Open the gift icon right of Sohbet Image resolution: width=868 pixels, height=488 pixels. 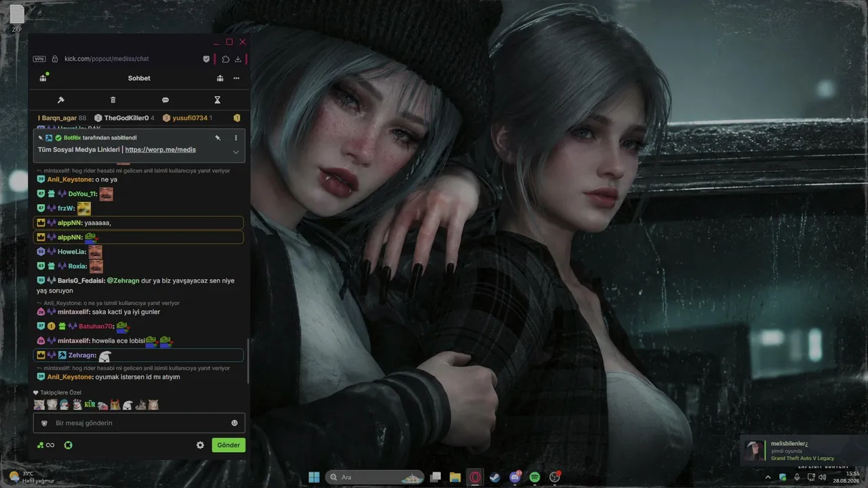tap(220, 78)
